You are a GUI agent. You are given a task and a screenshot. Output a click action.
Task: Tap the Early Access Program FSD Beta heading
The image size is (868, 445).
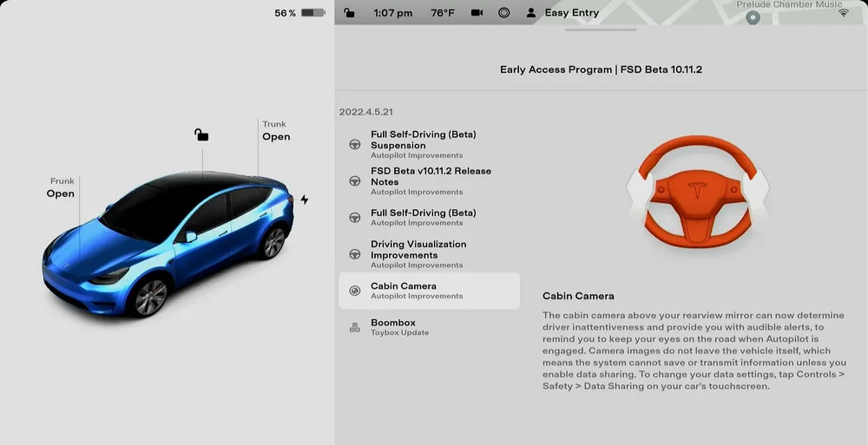click(x=602, y=69)
